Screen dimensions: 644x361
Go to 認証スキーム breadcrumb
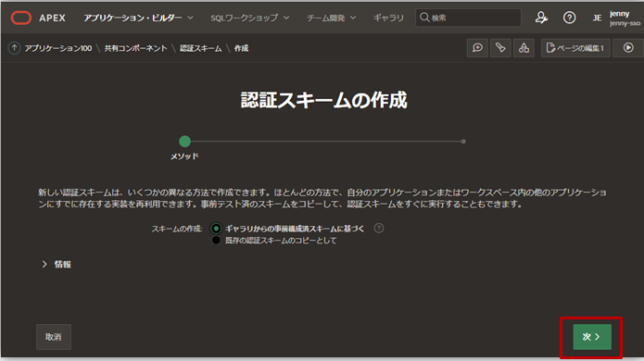click(200, 48)
